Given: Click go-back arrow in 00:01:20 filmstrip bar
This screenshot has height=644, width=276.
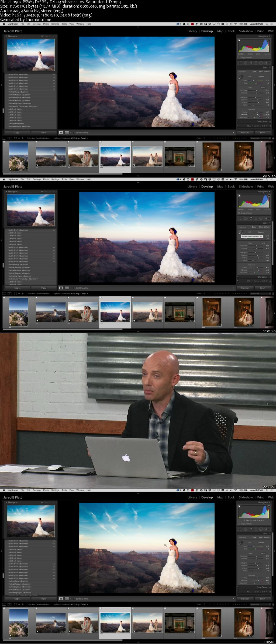Looking at the screenshot, I should click(19, 138).
